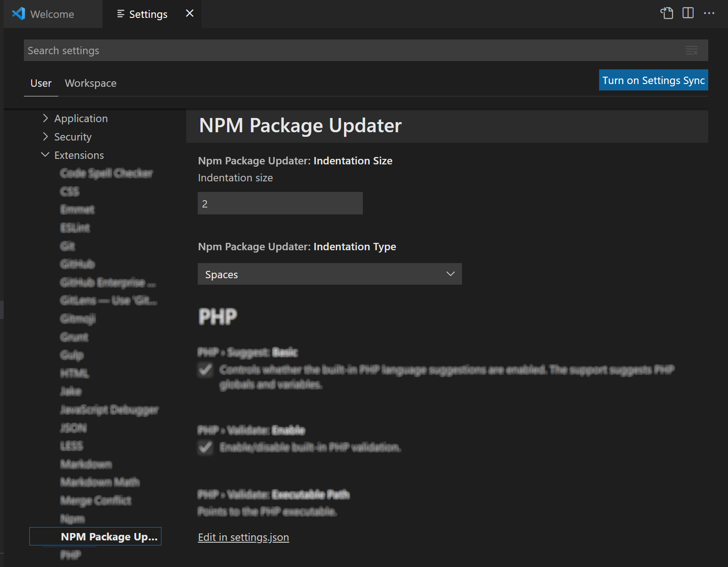The width and height of the screenshot is (728, 567).
Task: Open the More Actions ellipsis menu
Action: pos(709,13)
